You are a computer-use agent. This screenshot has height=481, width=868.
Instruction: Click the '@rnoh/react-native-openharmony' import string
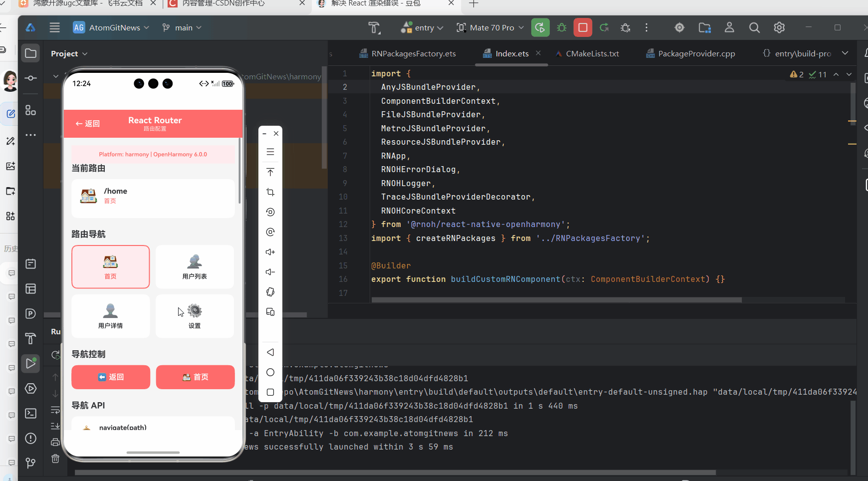pos(485,225)
